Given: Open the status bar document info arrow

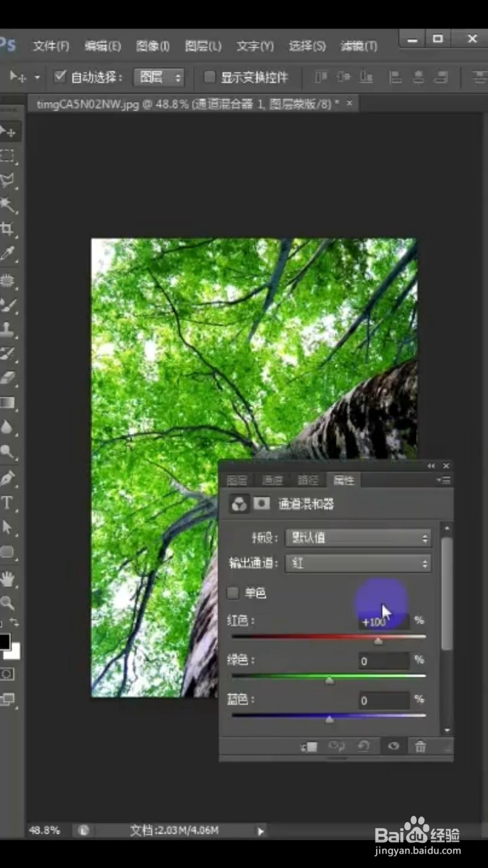Looking at the screenshot, I should (261, 831).
